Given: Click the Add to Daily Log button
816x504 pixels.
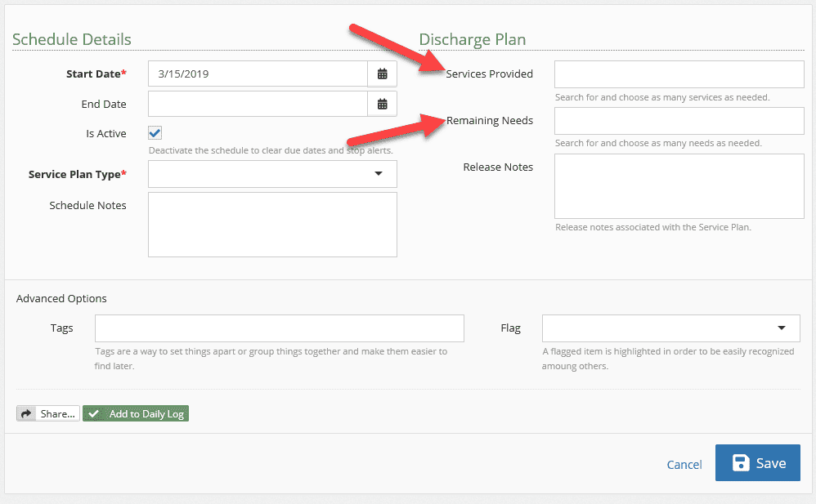Looking at the screenshot, I should tap(135, 413).
